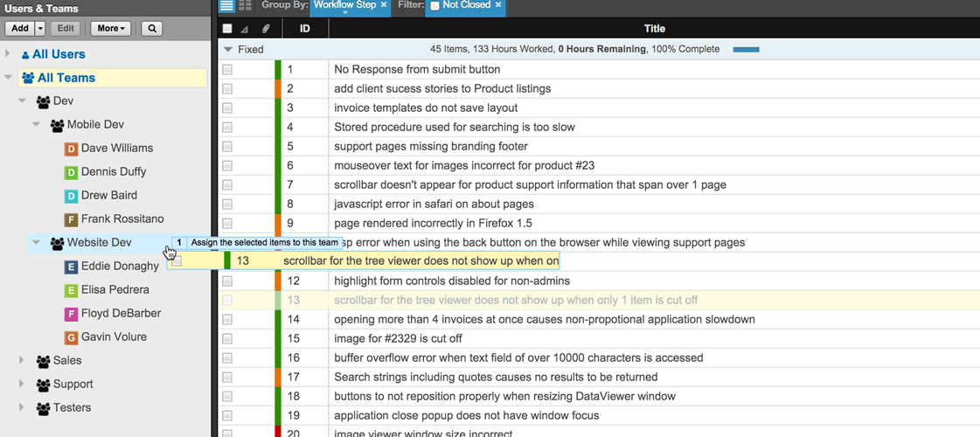The width and height of the screenshot is (980, 437).
Task: Collapse the Website Dev node
Action: pos(36,242)
